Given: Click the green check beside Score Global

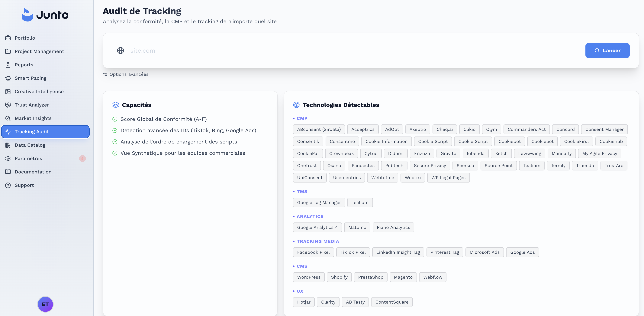Looking at the screenshot, I should coord(115,119).
